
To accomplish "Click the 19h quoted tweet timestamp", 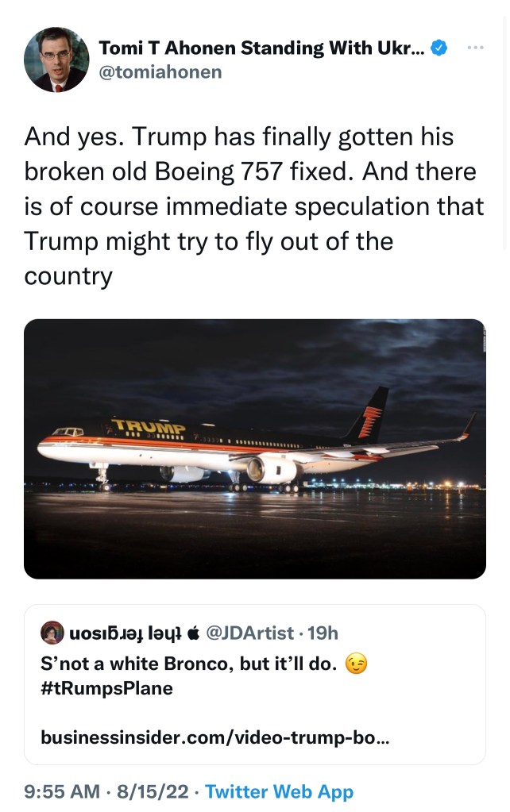I will coord(323,633).
